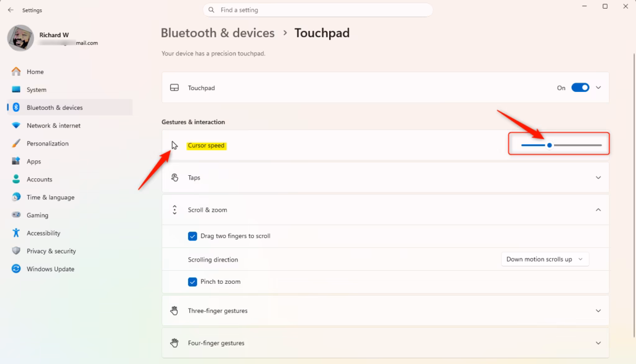Viewport: 636px width, 364px height.
Task: Select the Personalization paintbrush icon
Action: point(16,143)
